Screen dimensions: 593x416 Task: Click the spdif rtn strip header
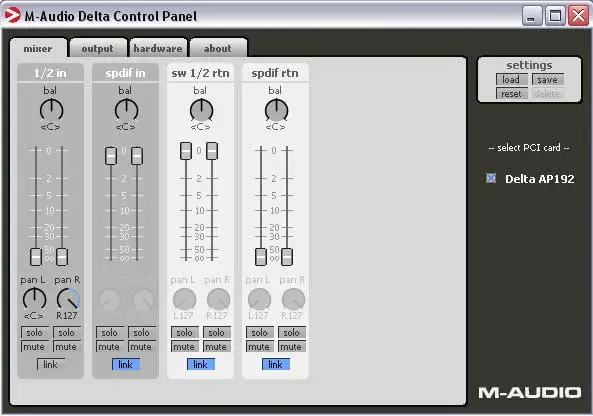tap(275, 73)
